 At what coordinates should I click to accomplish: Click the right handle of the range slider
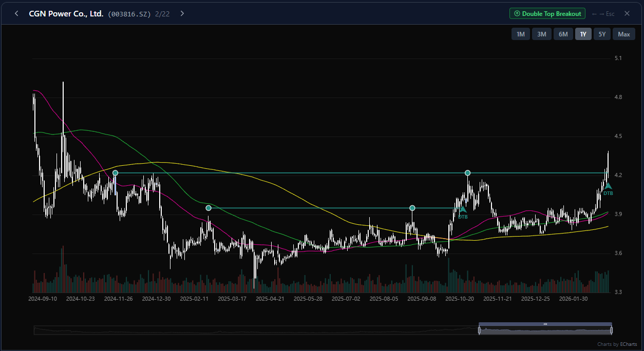(x=612, y=330)
